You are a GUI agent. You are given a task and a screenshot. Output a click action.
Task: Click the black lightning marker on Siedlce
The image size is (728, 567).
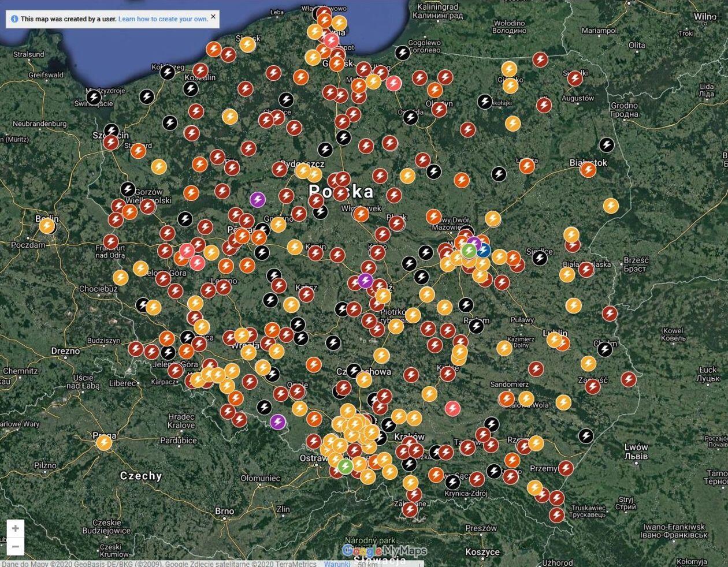click(x=540, y=258)
